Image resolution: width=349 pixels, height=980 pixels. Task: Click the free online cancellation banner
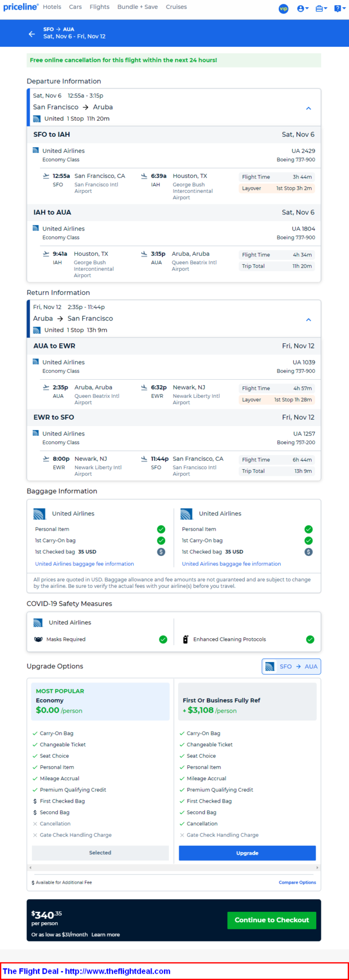tap(174, 60)
